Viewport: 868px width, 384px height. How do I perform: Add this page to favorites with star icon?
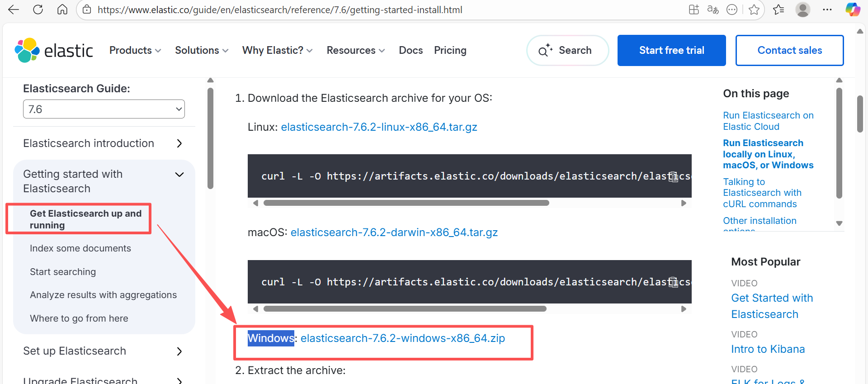coord(754,9)
